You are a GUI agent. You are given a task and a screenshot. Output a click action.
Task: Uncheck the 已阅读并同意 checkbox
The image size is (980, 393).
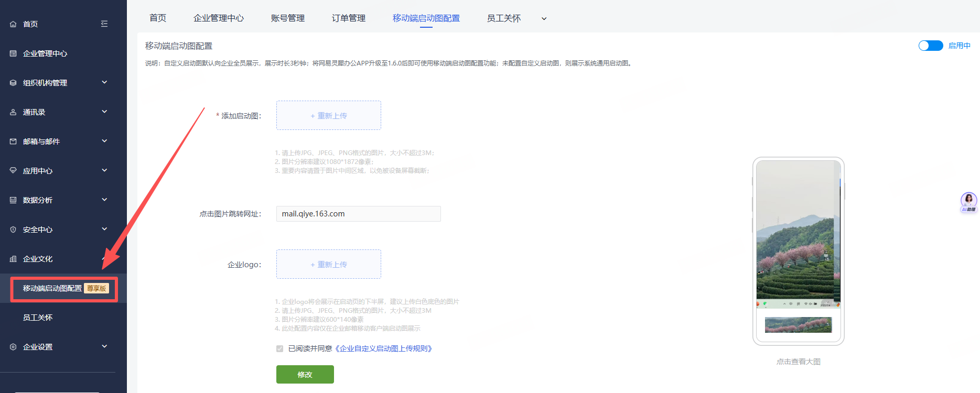(x=279, y=348)
